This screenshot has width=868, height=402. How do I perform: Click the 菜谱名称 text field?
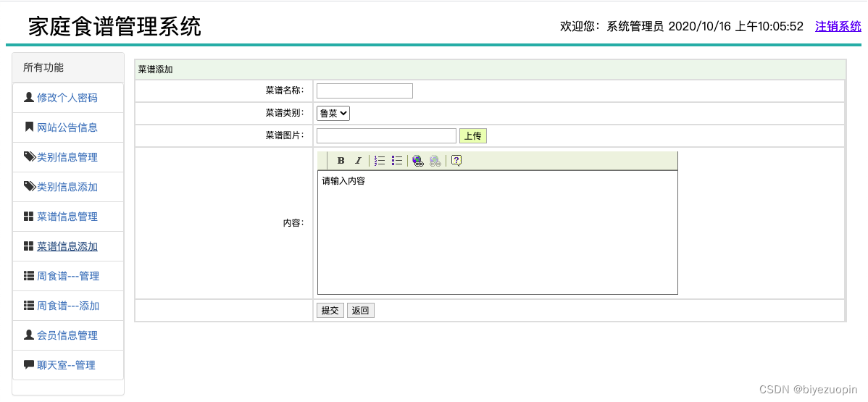click(364, 91)
